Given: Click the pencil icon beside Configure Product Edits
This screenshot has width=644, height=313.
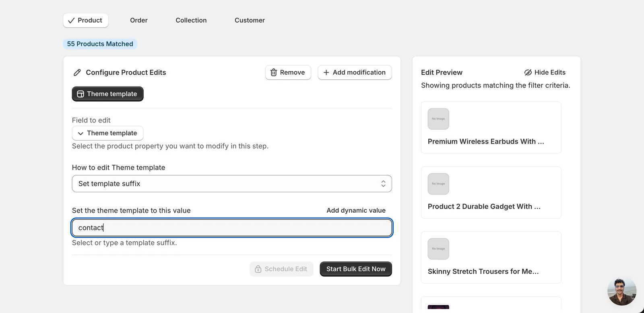Looking at the screenshot, I should click(x=77, y=73).
